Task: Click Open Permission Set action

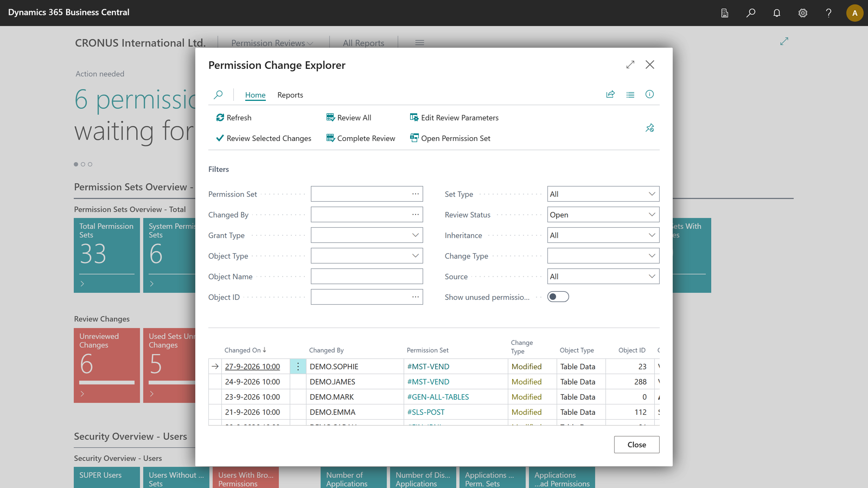Action: click(450, 138)
